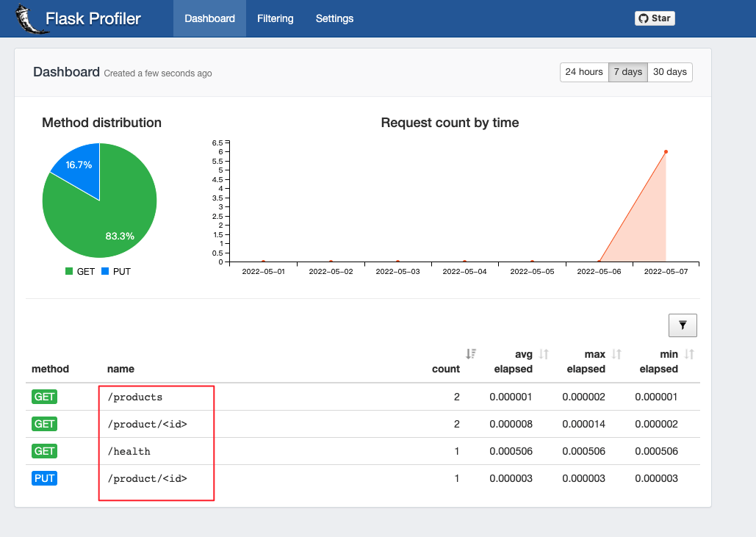Click the Star button for the repository
This screenshot has height=537, width=756.
pyautogui.click(x=655, y=18)
